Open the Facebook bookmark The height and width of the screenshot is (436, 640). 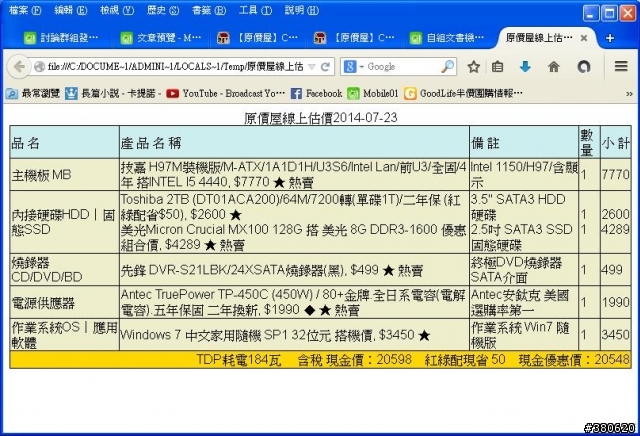[x=317, y=93]
